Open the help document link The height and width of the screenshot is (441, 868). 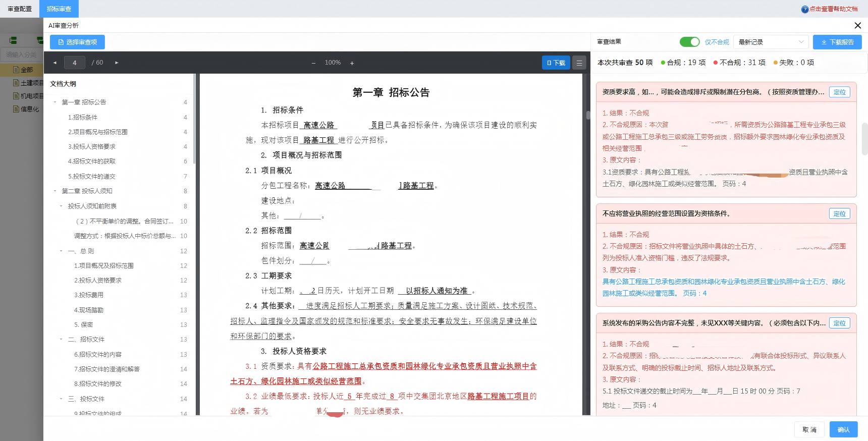[x=834, y=9]
